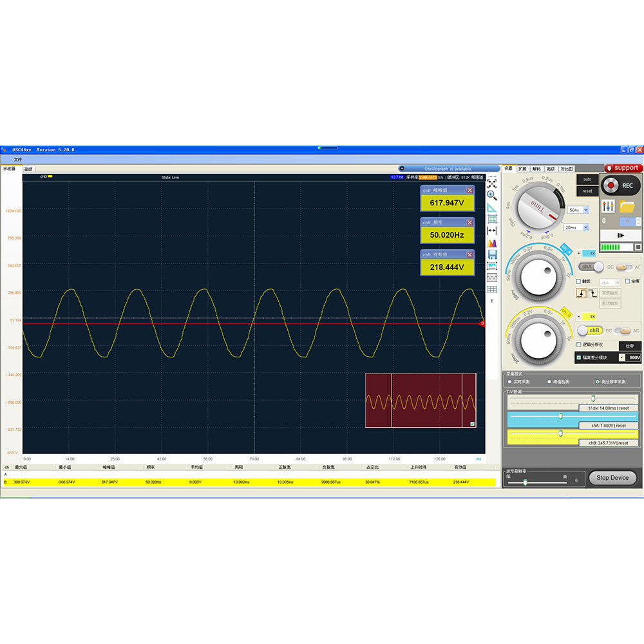Toggle the chB DC/AC coupling switch
Screen dimensions: 644x644
(623, 331)
